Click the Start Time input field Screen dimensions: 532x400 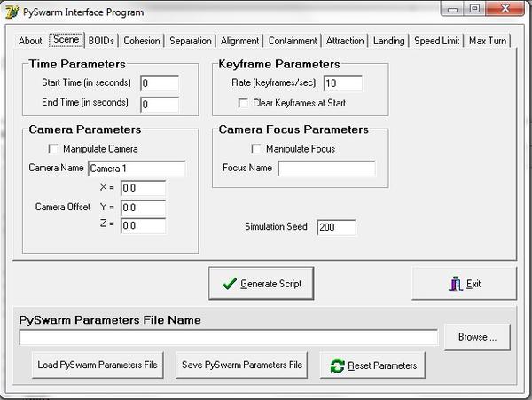159,83
